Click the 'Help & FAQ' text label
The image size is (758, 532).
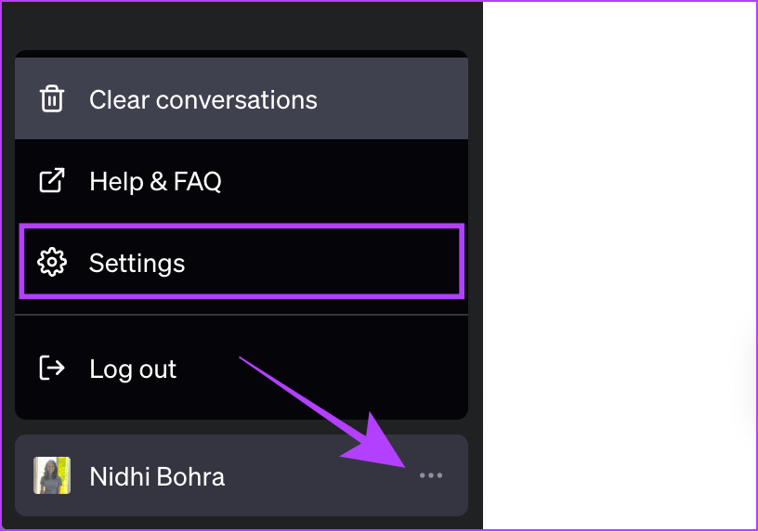(x=155, y=182)
